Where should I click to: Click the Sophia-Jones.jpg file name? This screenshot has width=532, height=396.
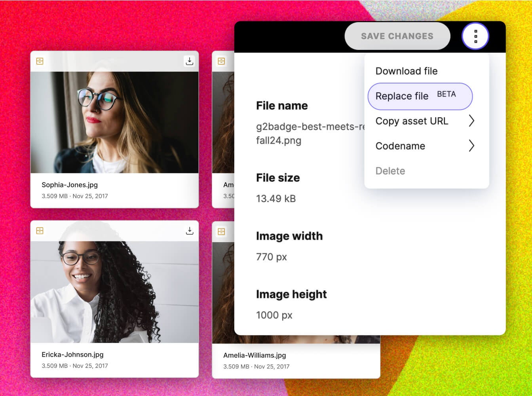(70, 185)
